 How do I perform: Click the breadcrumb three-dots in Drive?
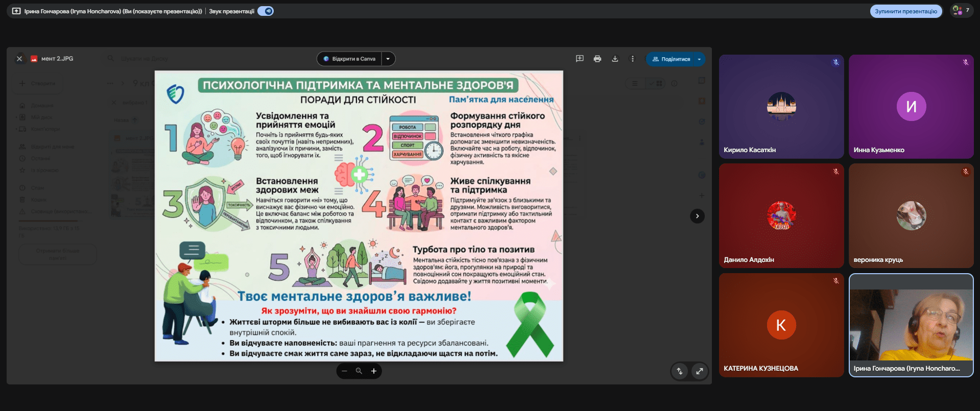pos(110,83)
